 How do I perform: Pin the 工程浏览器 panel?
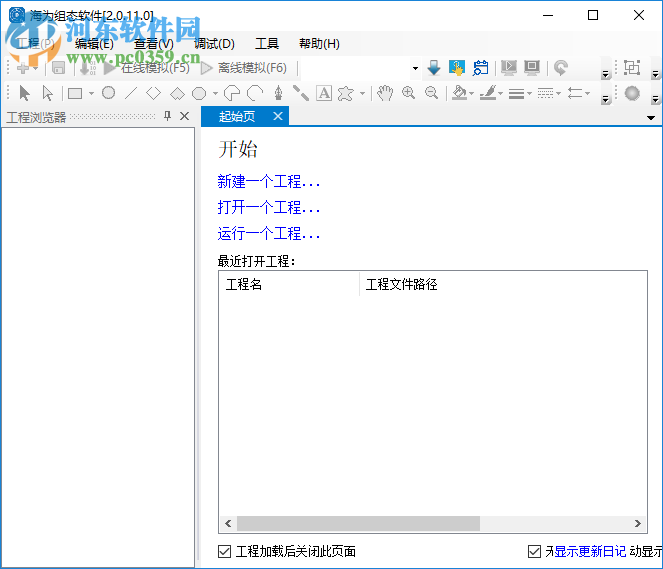pos(167,116)
